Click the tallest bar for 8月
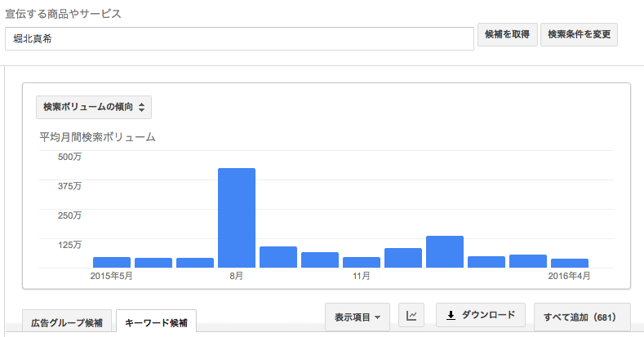644x337 pixels. tap(237, 218)
